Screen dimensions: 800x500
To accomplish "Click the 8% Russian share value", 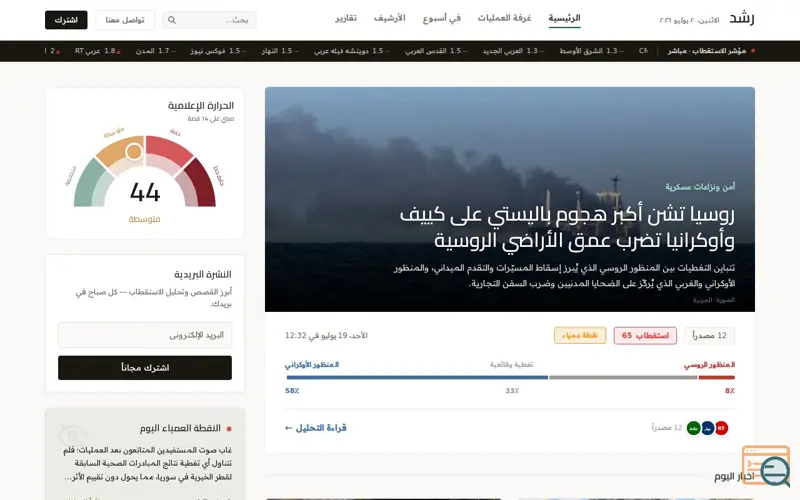I will tap(730, 391).
